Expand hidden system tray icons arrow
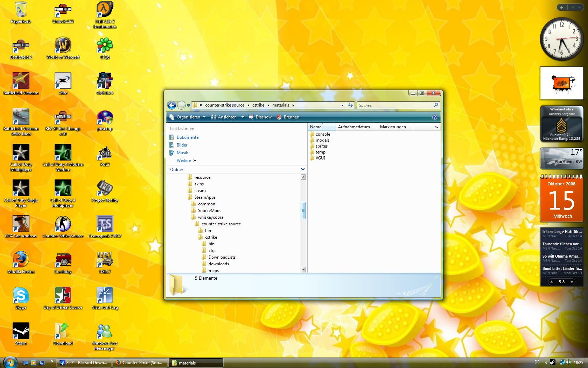The width and height of the screenshot is (588, 368). pyautogui.click(x=546, y=363)
